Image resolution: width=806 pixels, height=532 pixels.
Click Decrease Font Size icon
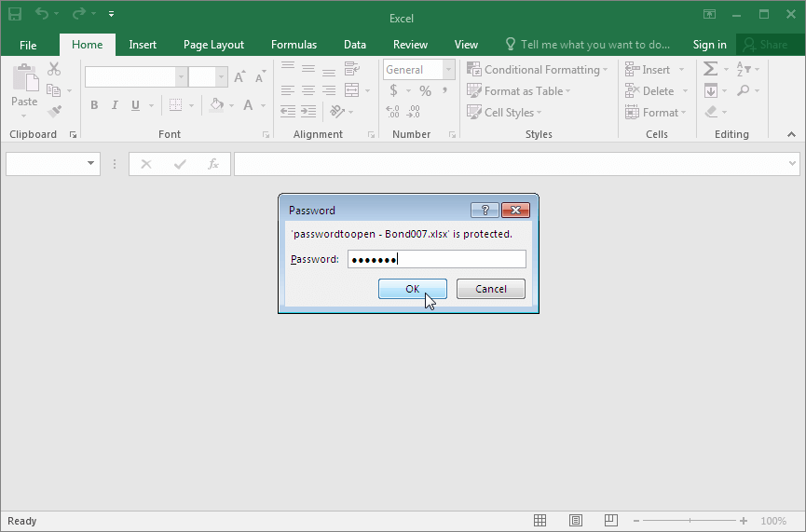click(x=261, y=76)
